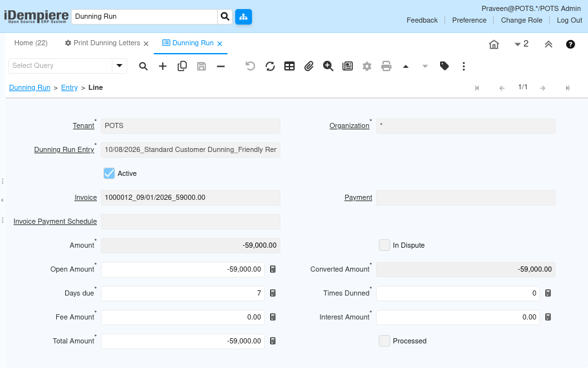Click the Zoom Across icon
Image resolution: width=588 pixels, height=368 pixels.
(x=328, y=67)
